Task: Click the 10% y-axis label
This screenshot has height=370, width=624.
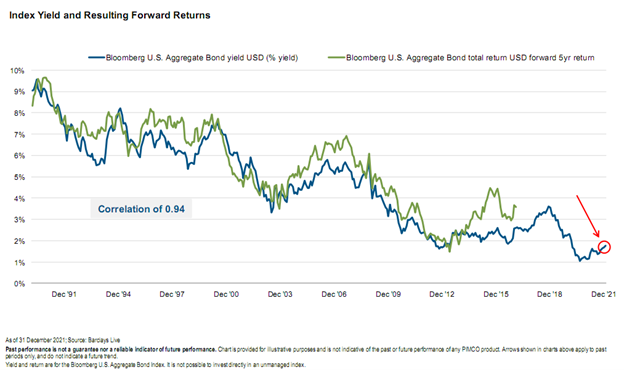Action: tap(17, 71)
